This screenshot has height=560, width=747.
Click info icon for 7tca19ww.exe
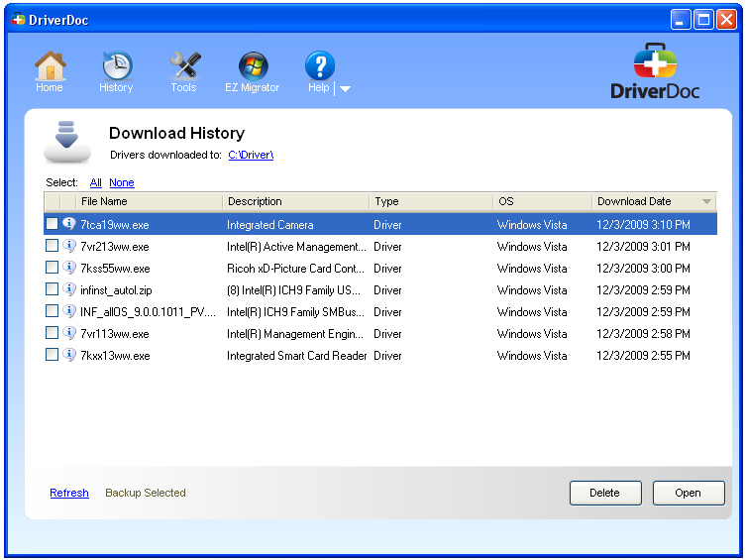coord(69,223)
